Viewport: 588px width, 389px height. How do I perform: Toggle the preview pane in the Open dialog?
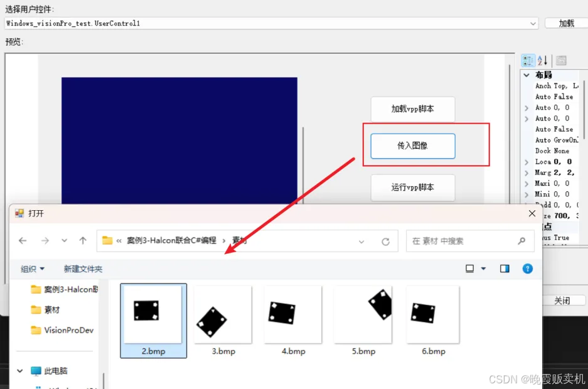(x=505, y=268)
